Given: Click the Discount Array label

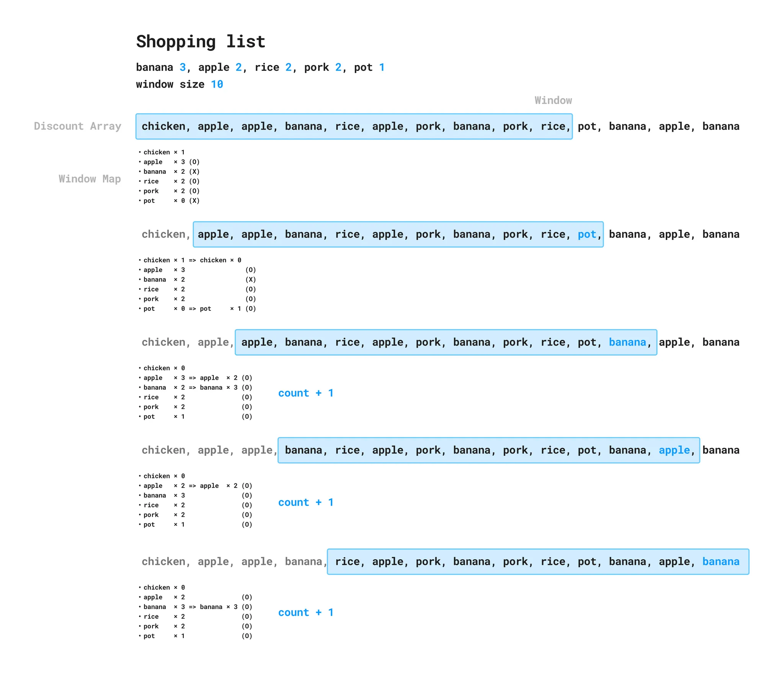Looking at the screenshot, I should 77,126.
